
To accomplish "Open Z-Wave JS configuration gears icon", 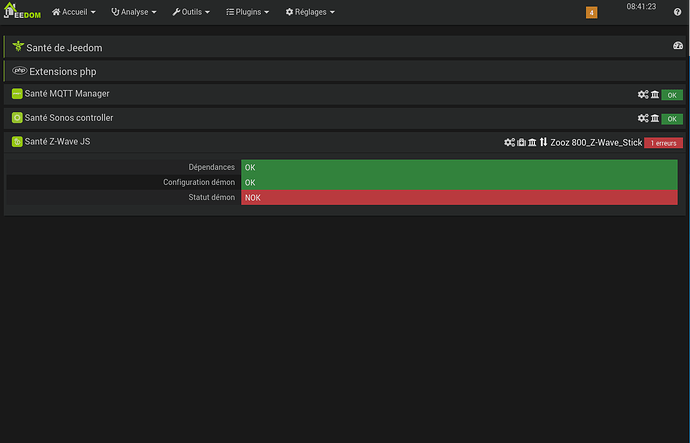I will 509,142.
